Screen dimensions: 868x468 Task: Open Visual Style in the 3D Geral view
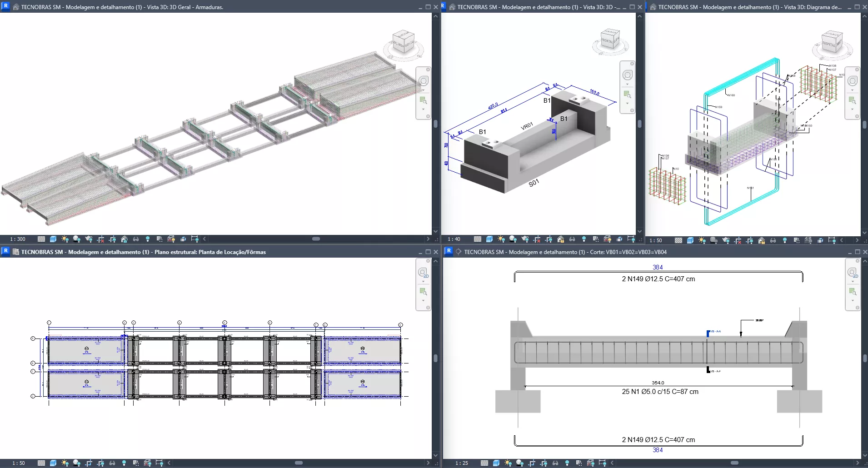[53, 239]
